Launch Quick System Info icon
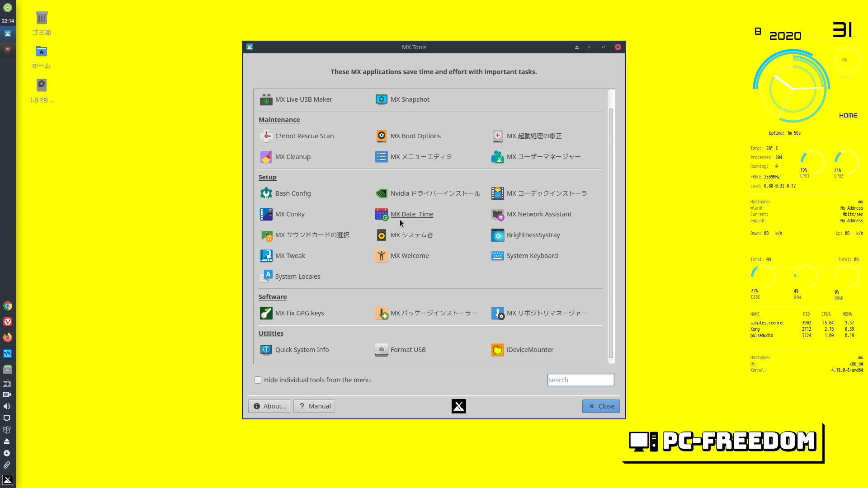 pos(266,350)
